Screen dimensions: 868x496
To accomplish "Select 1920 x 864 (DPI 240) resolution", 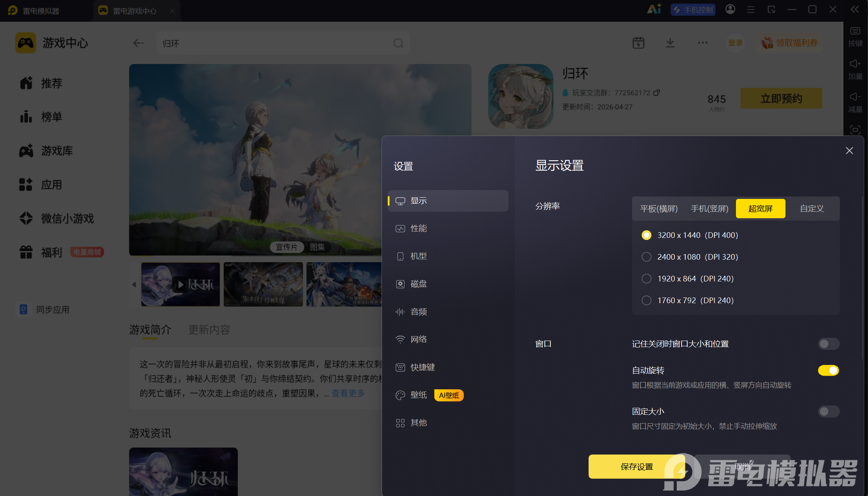I will click(x=688, y=279).
